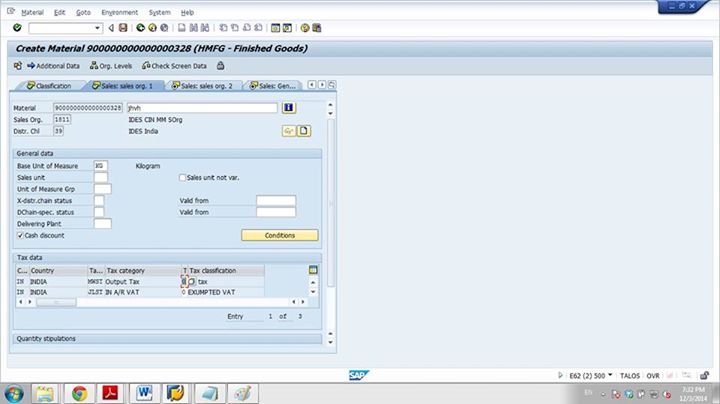Click the Generate Shortcut icon
This screenshot has height=404, width=720.
(287, 28)
